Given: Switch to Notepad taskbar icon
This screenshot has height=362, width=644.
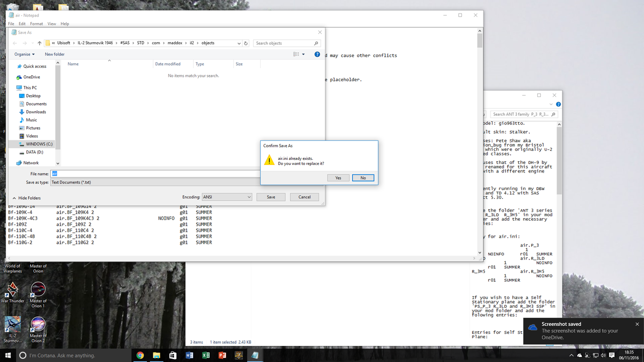Looking at the screenshot, I should (x=255, y=355).
